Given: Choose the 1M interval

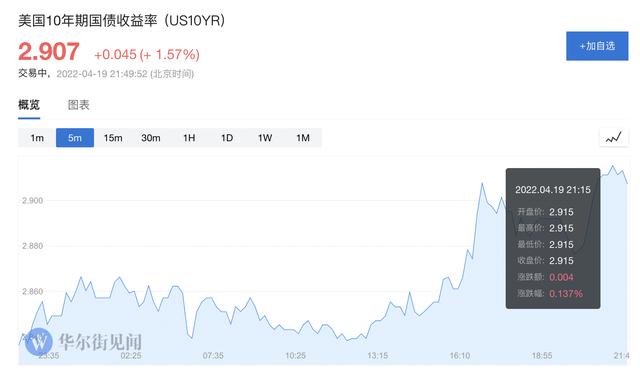Looking at the screenshot, I should coord(302,138).
